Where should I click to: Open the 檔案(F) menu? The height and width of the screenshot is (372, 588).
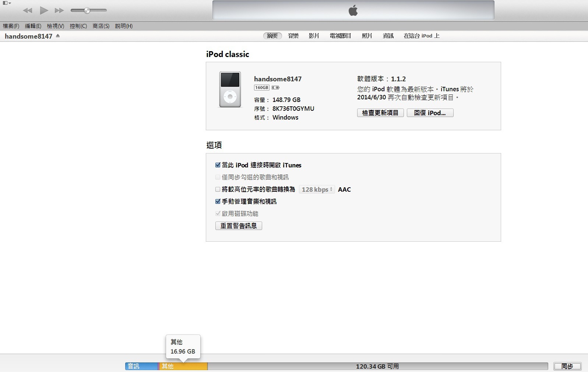(11, 26)
